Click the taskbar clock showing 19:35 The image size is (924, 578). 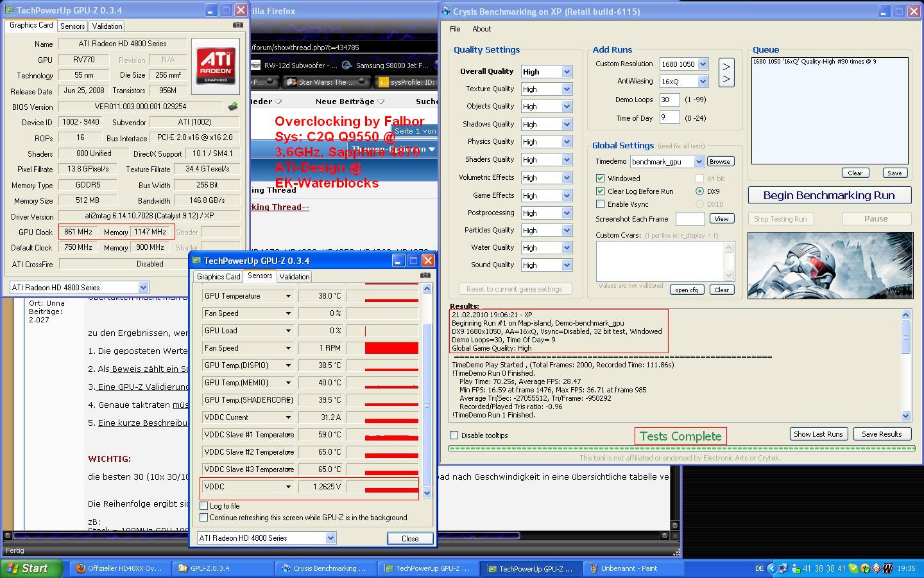click(x=906, y=568)
